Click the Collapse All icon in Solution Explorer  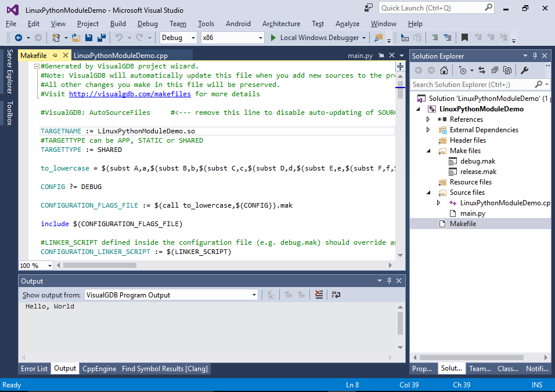click(x=495, y=70)
